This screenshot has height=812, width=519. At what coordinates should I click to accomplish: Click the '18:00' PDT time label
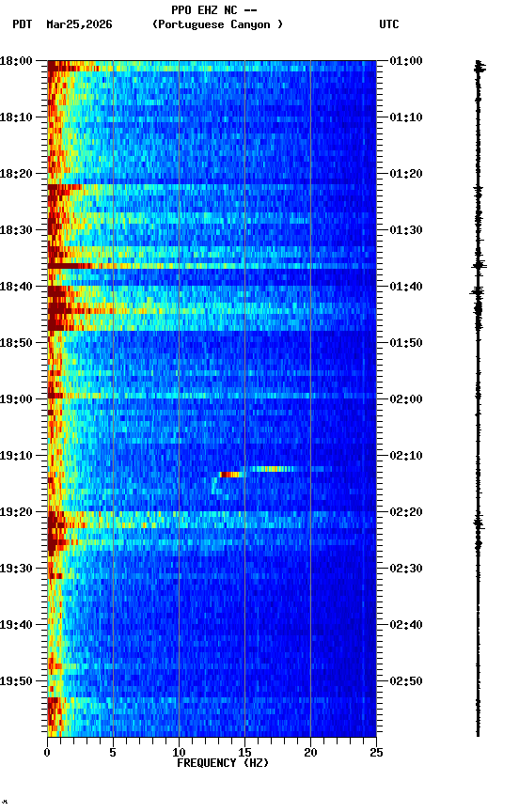click(16, 61)
